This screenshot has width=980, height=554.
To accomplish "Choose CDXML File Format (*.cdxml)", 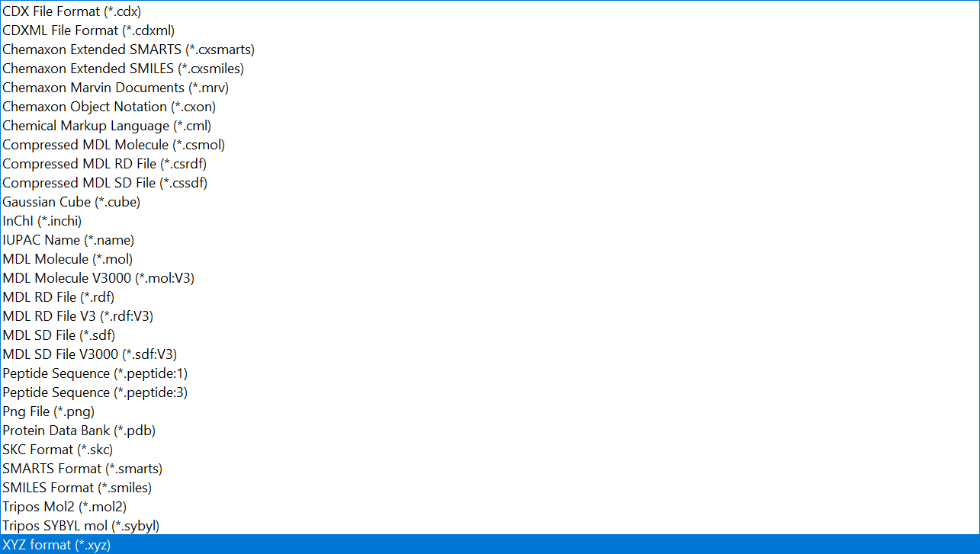I will [x=490, y=30].
